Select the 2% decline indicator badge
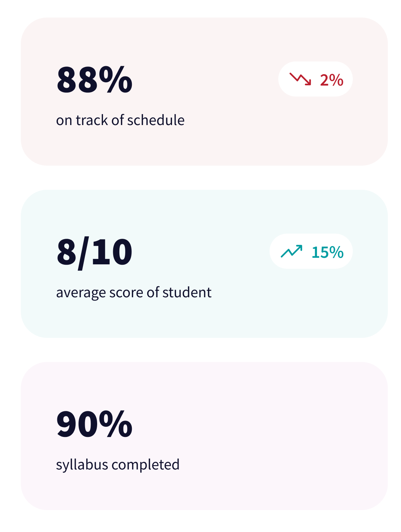401x532 pixels. (x=315, y=79)
